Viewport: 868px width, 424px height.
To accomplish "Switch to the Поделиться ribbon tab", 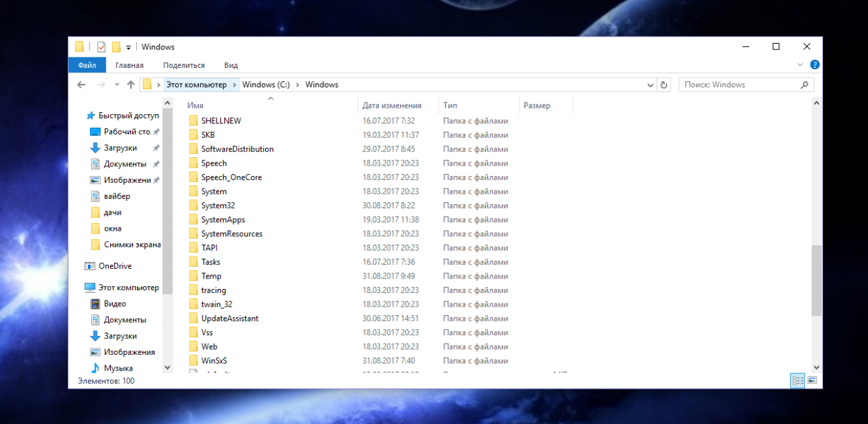I will (184, 65).
